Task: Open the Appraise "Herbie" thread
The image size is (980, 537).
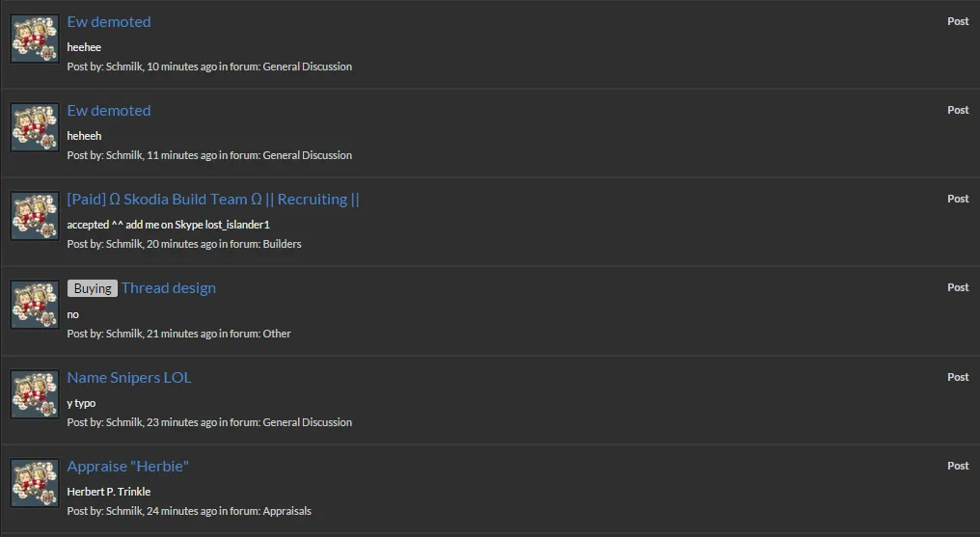Action: pyautogui.click(x=128, y=467)
